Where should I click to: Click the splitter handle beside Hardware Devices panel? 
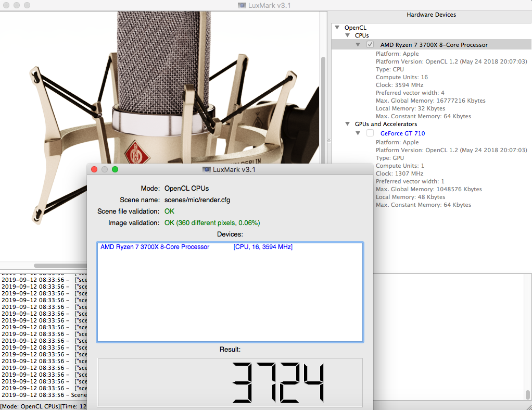tap(328, 141)
